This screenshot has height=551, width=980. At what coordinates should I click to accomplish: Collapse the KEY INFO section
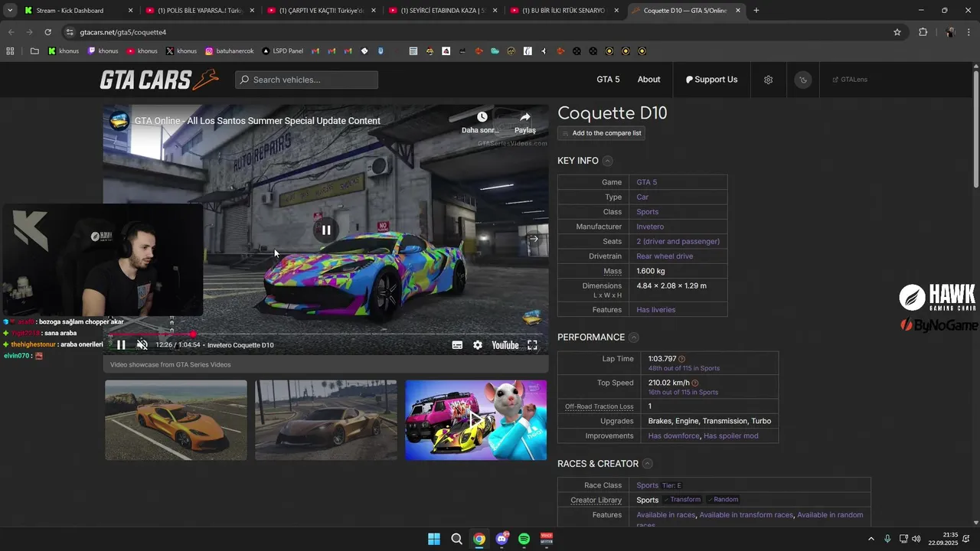coord(607,161)
